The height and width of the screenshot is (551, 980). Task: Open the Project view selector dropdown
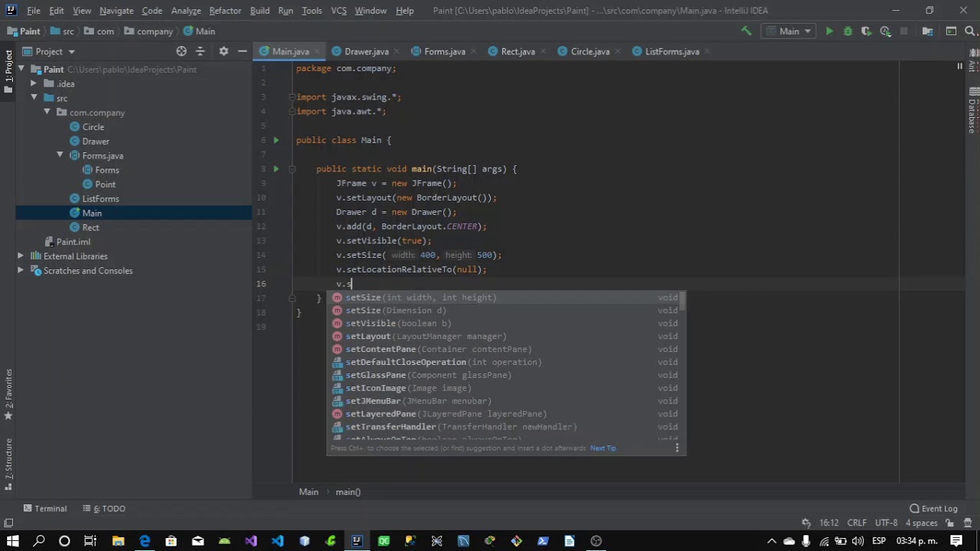[x=49, y=51]
